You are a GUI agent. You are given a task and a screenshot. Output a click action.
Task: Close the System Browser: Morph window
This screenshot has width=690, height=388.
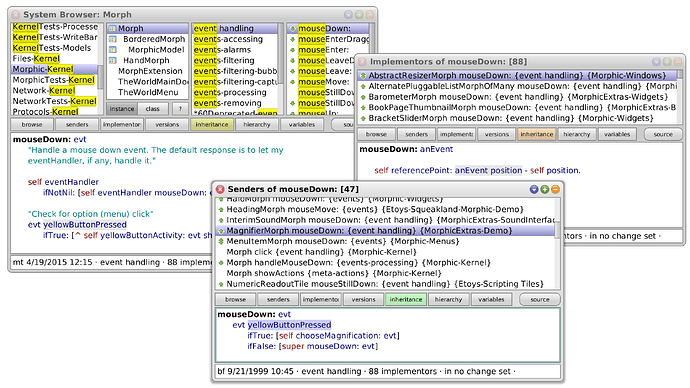[15, 15]
